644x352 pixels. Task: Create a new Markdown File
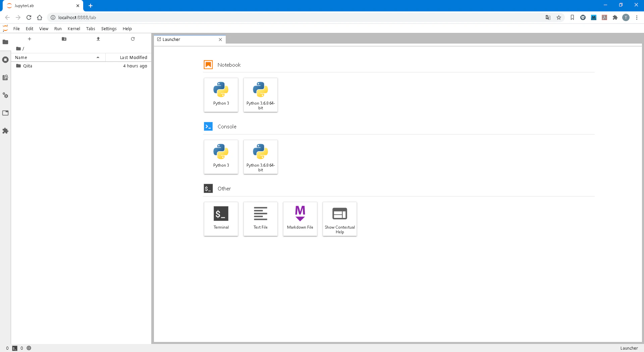coord(300,219)
